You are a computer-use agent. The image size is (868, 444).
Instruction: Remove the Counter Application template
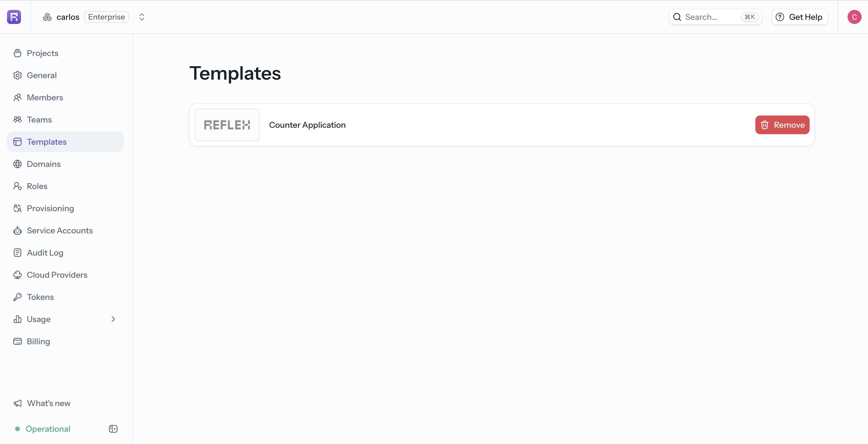tap(782, 125)
